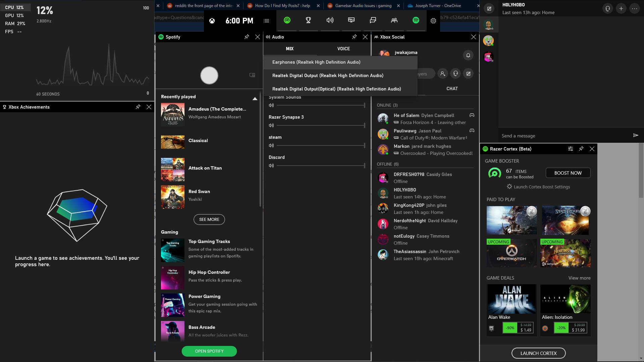Image resolution: width=644 pixels, height=362 pixels.
Task: Click the OPEN SPOTIFY button
Action: pos(209,351)
